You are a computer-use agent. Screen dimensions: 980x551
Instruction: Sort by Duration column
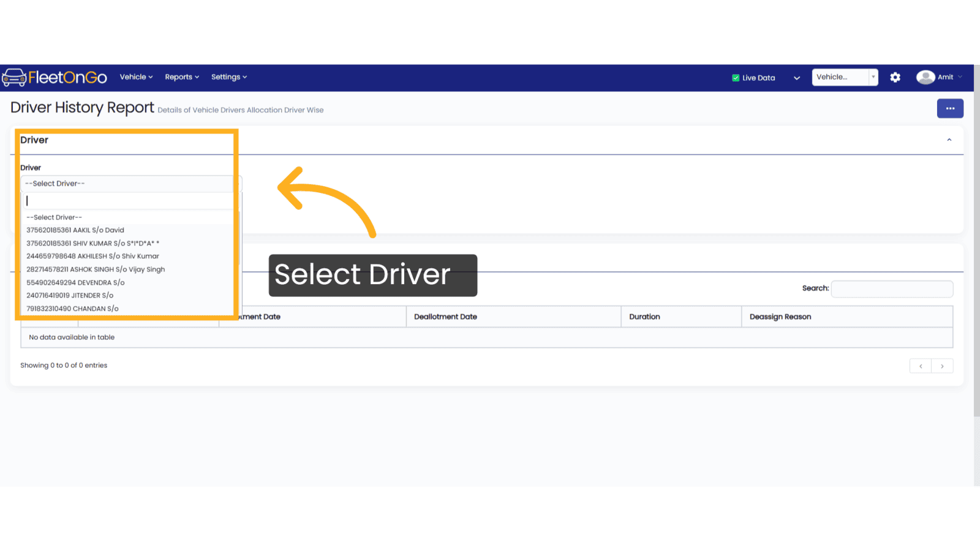681,317
